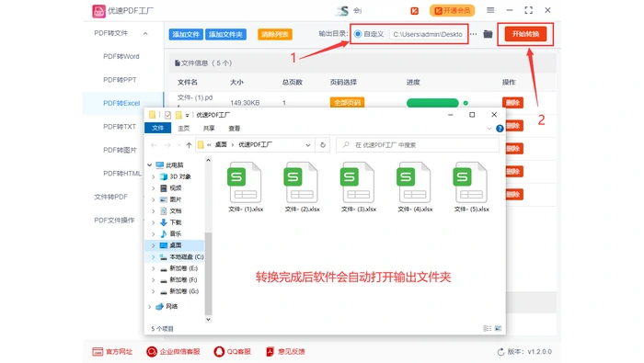Screen dimensions: 644x363
Task: Click 清除列表 button
Action: click(275, 34)
